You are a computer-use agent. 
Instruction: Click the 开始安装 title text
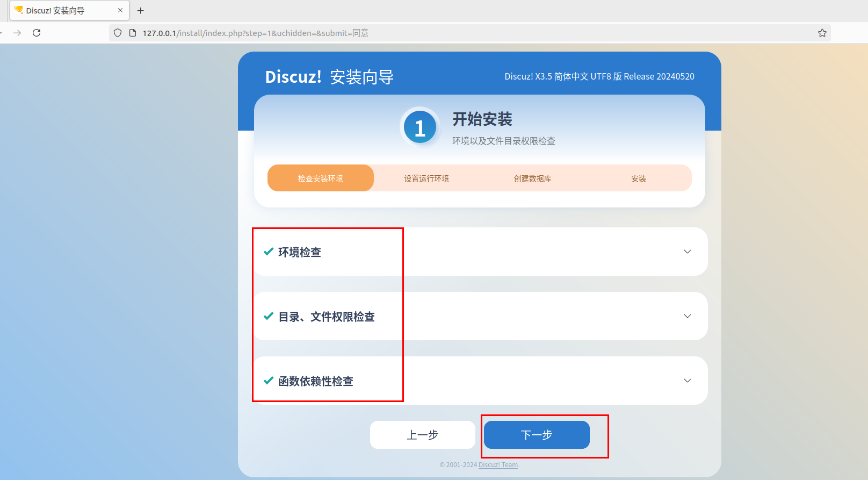tap(482, 119)
